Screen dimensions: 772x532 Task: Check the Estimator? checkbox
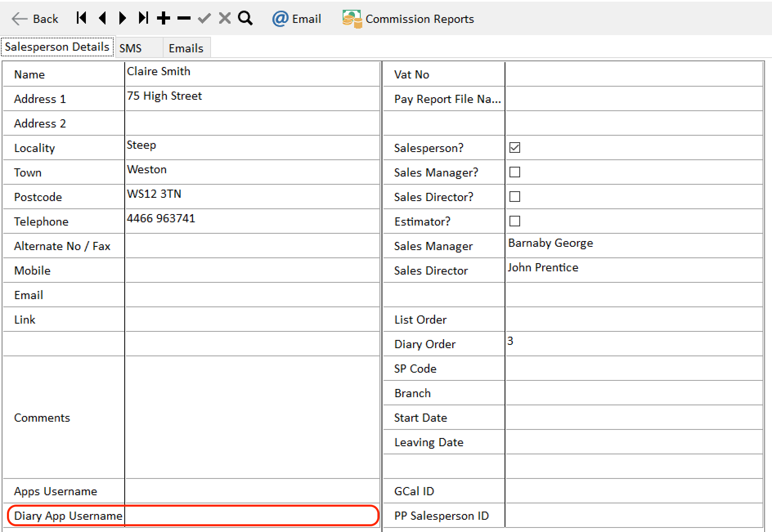pos(515,221)
